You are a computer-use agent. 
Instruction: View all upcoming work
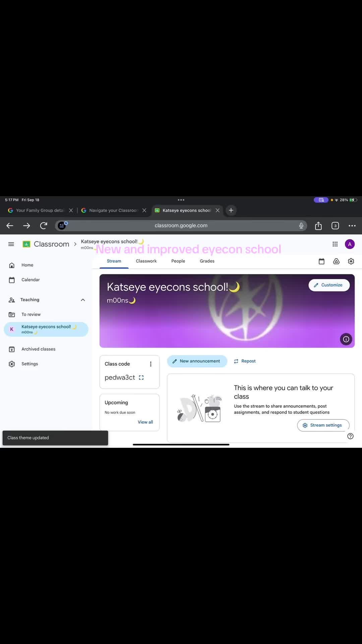[145, 422]
